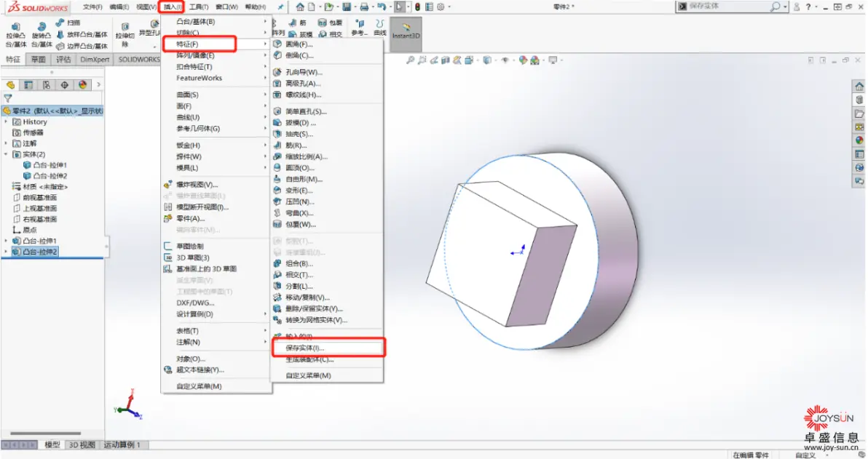
Task: Select 前视基准面 front plane in tree
Action: pos(40,197)
